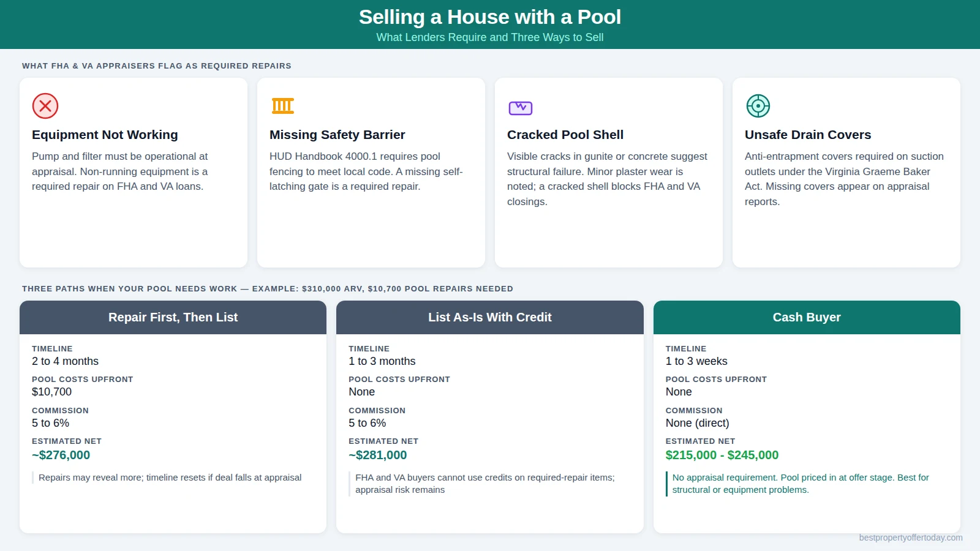Viewport: 980px width, 551px height.
Task: Click the None pool costs value under List As-Is
Action: point(362,392)
